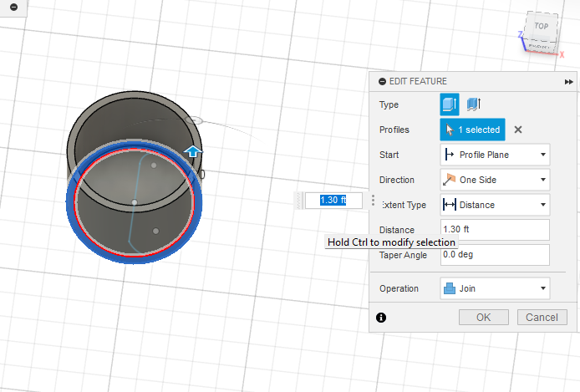
Task: Click the blue extrude direction arrow manipulator
Action: pyautogui.click(x=193, y=151)
